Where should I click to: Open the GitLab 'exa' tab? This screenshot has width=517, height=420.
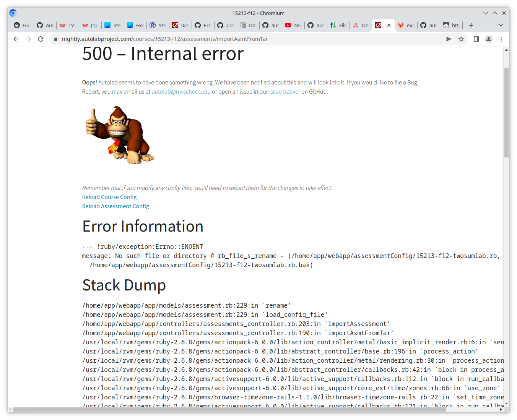click(406, 25)
